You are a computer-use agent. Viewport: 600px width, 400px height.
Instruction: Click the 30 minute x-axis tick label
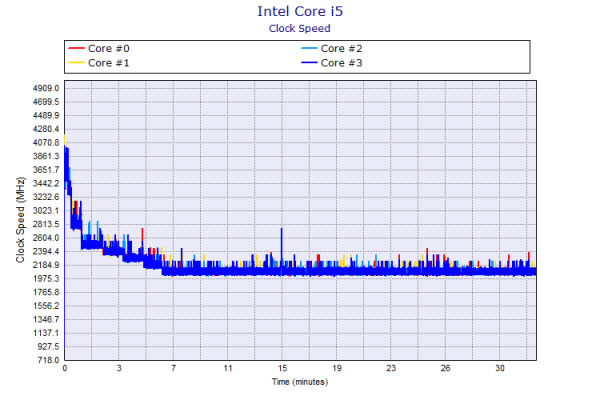499,368
